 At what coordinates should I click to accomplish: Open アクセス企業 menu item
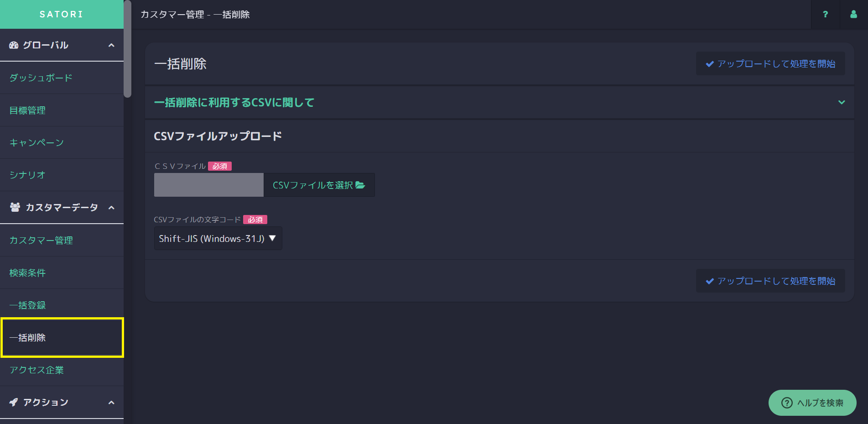click(36, 370)
